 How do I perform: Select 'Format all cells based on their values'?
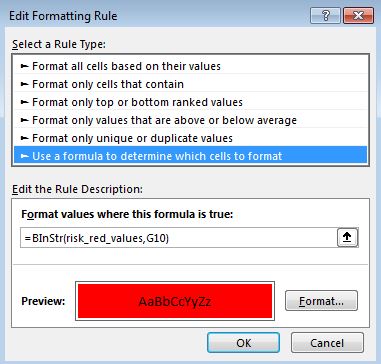pyautogui.click(x=190, y=66)
